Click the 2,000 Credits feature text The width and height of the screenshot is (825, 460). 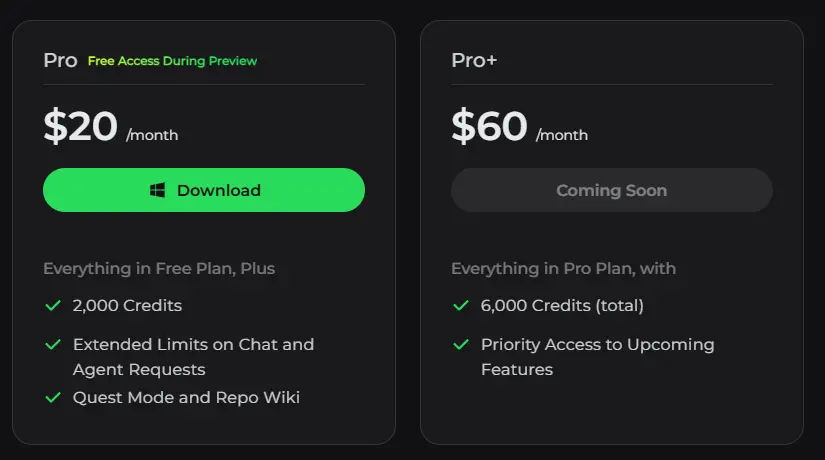[x=127, y=306]
